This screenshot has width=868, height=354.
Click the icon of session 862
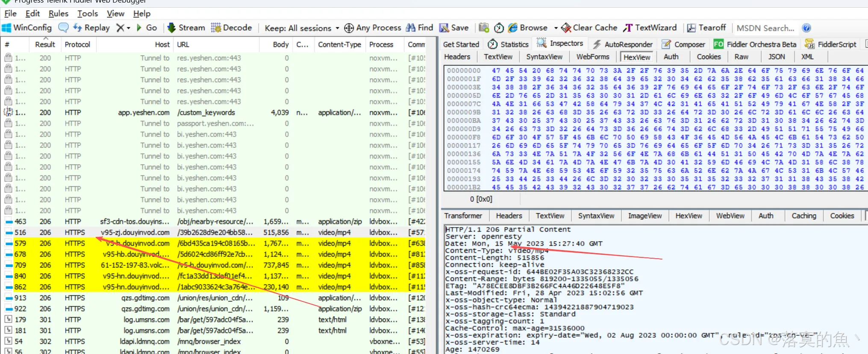[8, 287]
